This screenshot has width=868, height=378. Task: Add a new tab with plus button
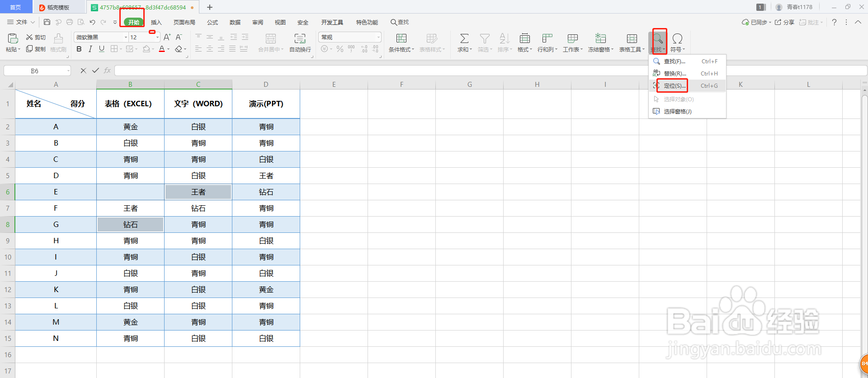click(210, 7)
